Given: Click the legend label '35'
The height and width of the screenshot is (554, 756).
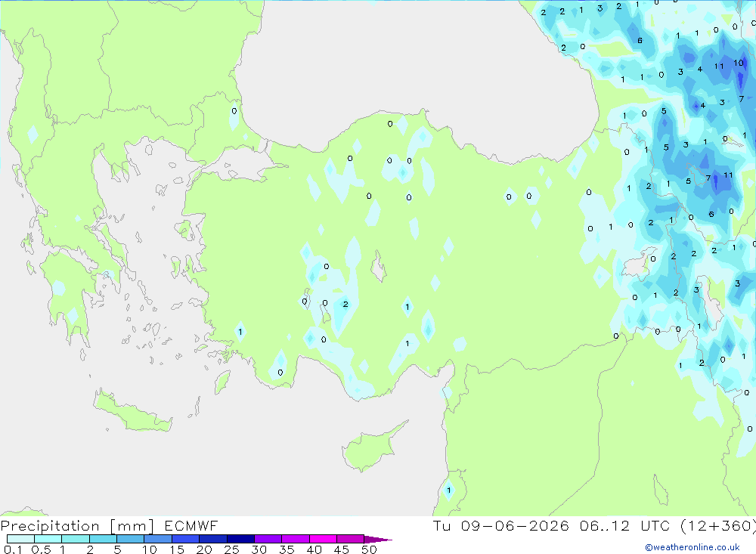Looking at the screenshot, I should coord(287,549).
